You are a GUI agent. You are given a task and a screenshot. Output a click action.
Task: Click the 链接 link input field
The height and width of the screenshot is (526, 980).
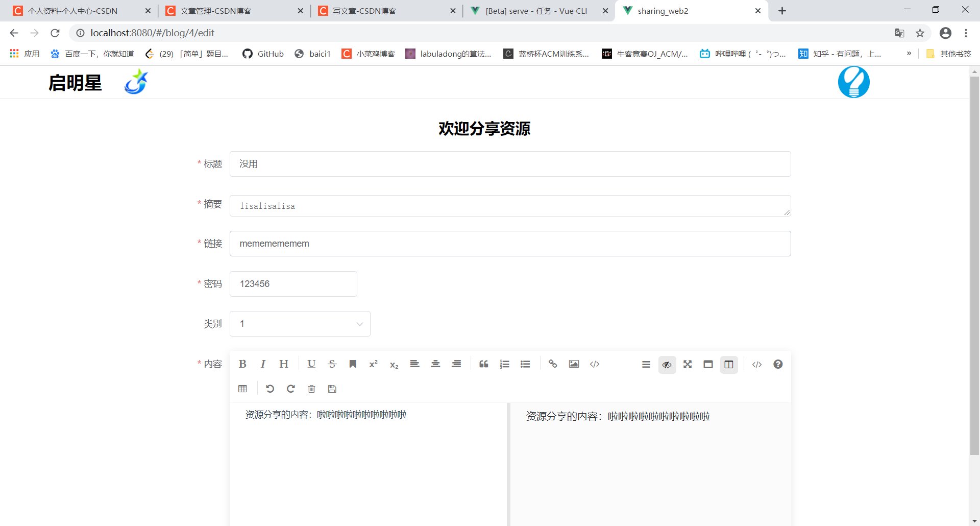click(510, 244)
